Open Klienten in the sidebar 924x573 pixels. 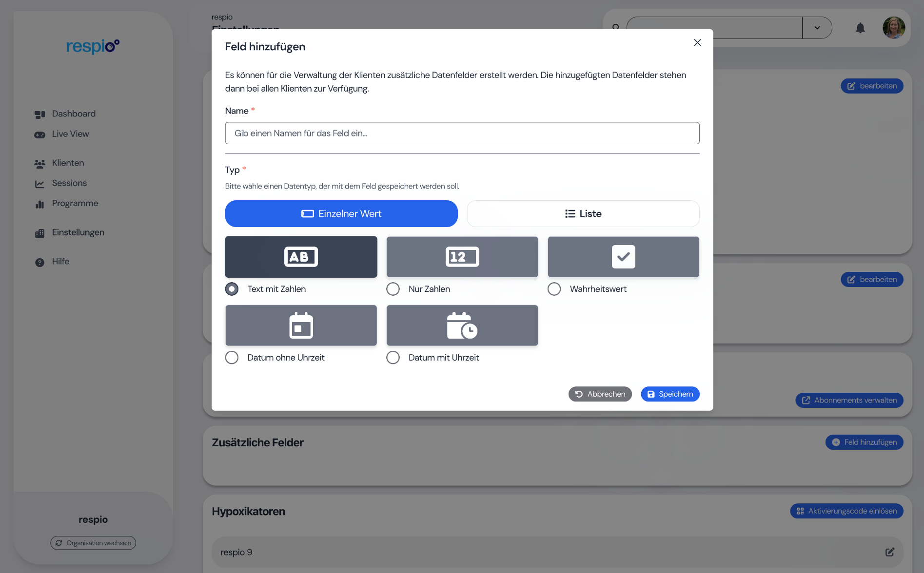[68, 163]
